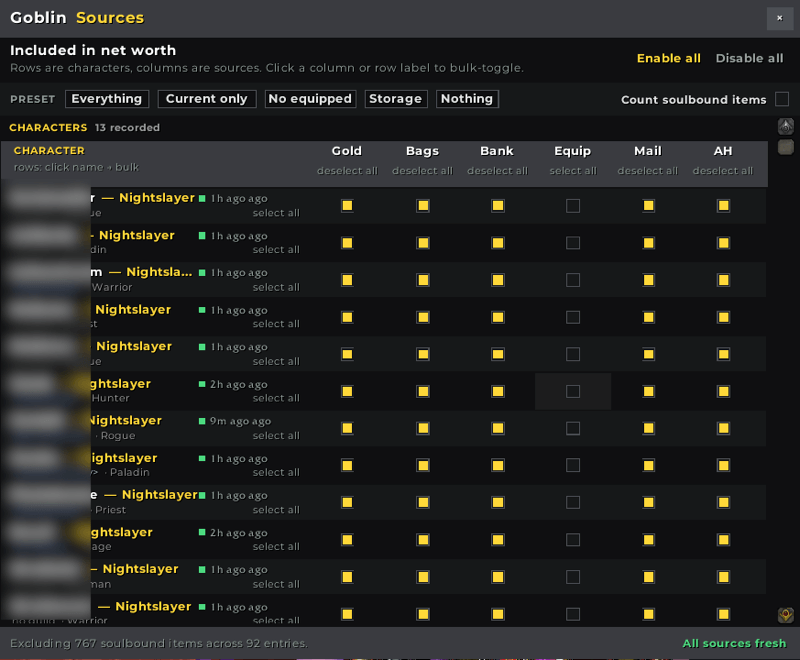Click deselect all under Bags
800x660 pixels.
tap(422, 171)
